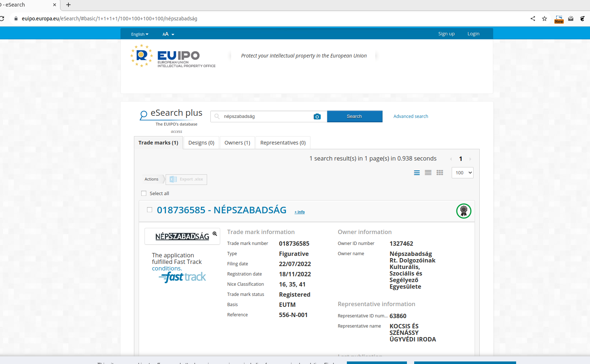Click the reference 556-N-001
The height and width of the screenshot is (364, 590).
click(293, 315)
